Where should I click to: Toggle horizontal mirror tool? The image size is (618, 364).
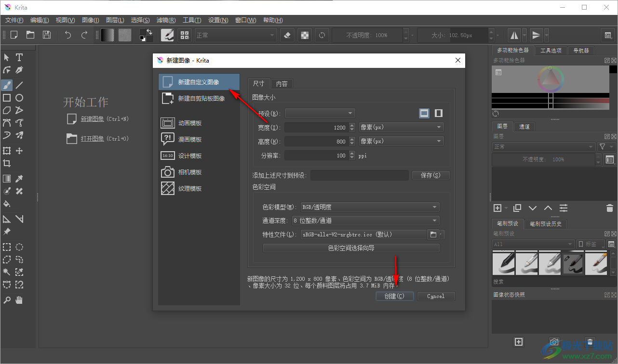[x=514, y=35]
